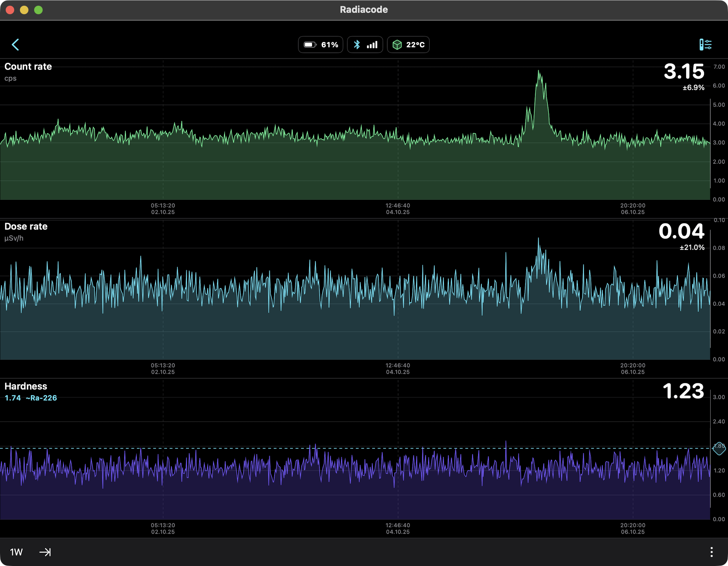Click the ±21.0% dose rate error
This screenshot has width=728, height=566.
(x=692, y=247)
